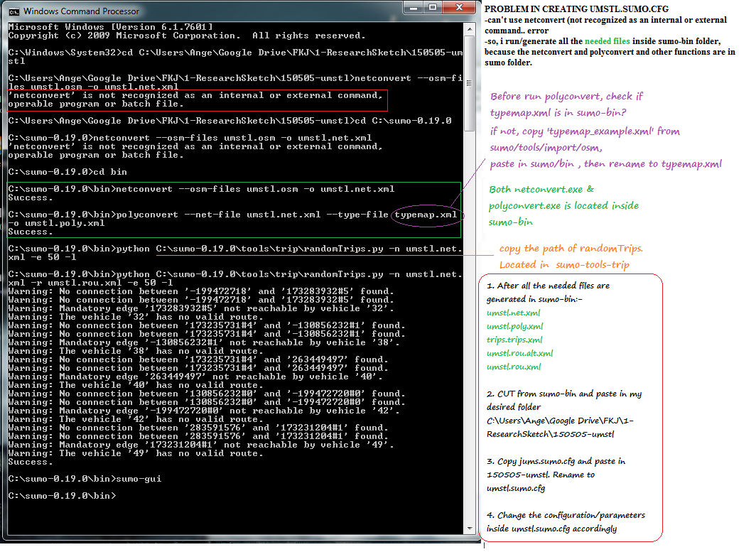Screen dimensions: 756x552
Task: Click 'umstl.poly.xml' in the notes list
Action: tap(515, 326)
